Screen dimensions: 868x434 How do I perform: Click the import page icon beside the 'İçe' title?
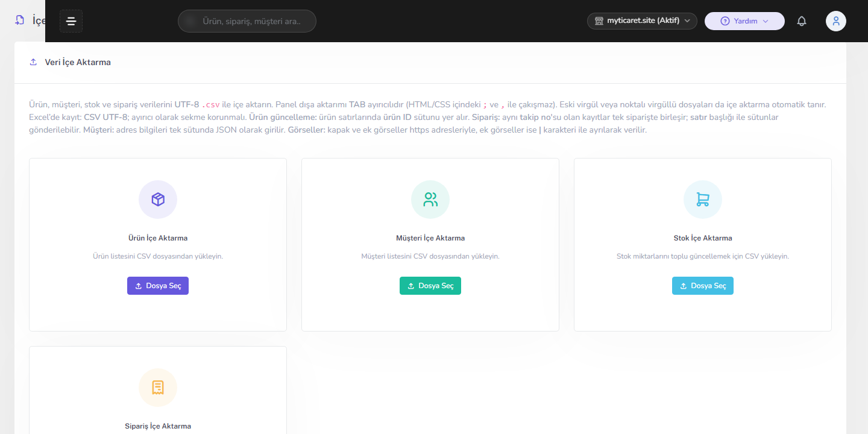[x=20, y=20]
